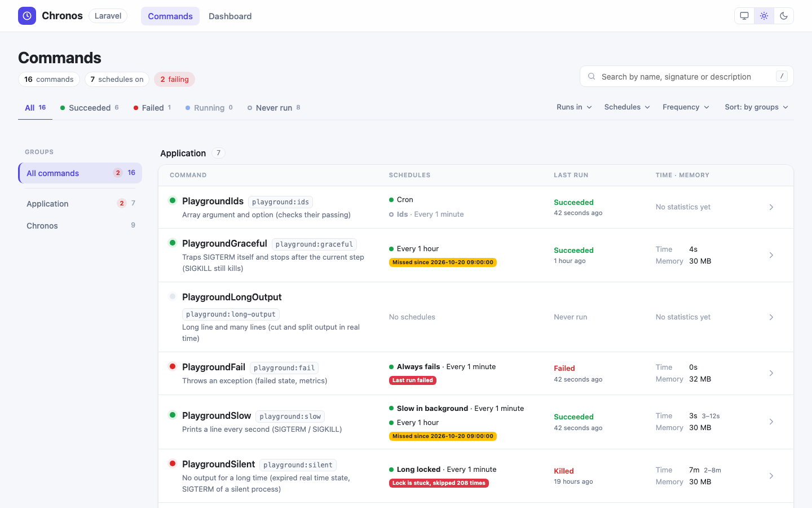Open PlaygroundSlow row chevron arrow
The image size is (812, 508).
tap(771, 422)
